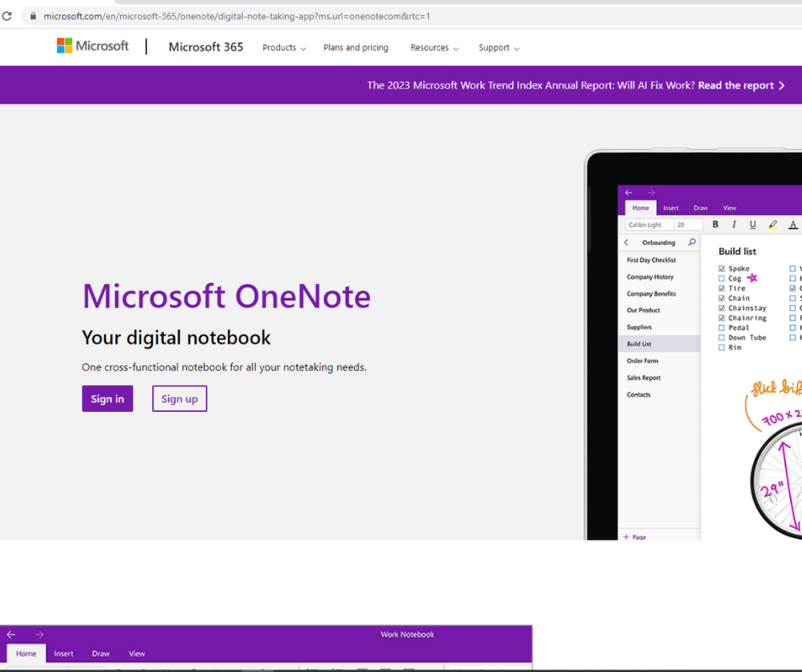Click Read the report link

click(x=735, y=85)
